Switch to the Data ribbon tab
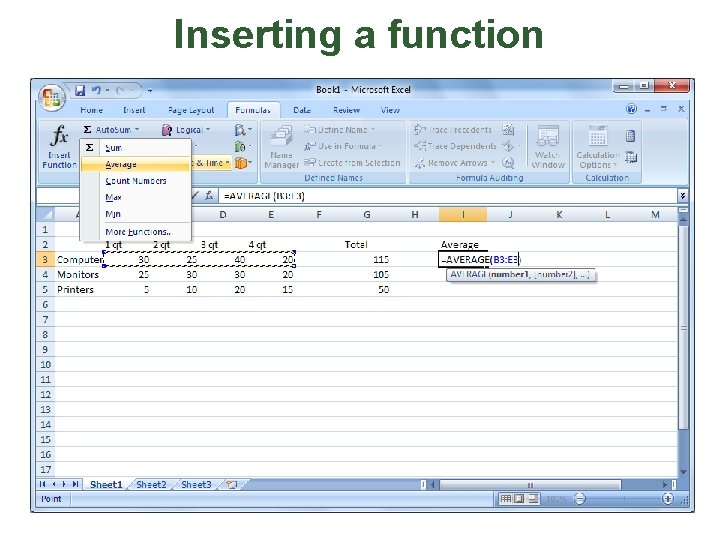This screenshot has width=720, height=540. [x=302, y=110]
